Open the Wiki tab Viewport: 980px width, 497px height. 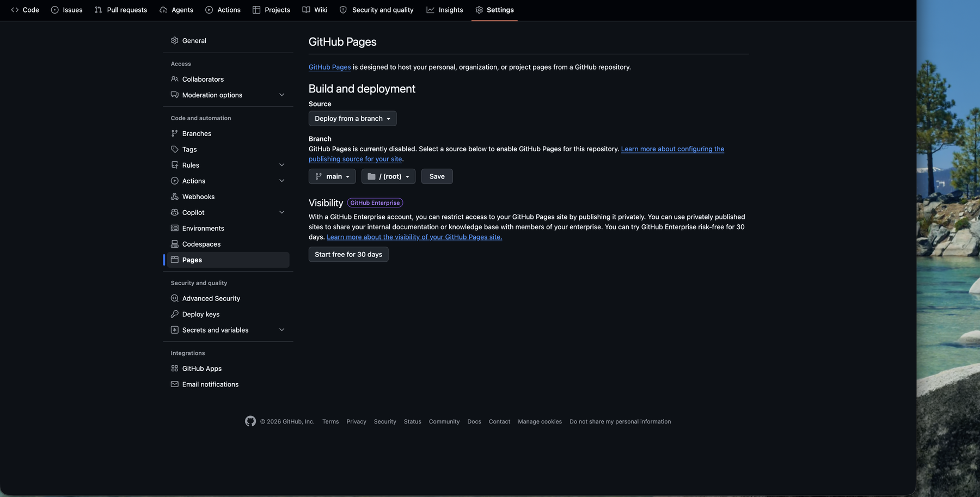315,10
